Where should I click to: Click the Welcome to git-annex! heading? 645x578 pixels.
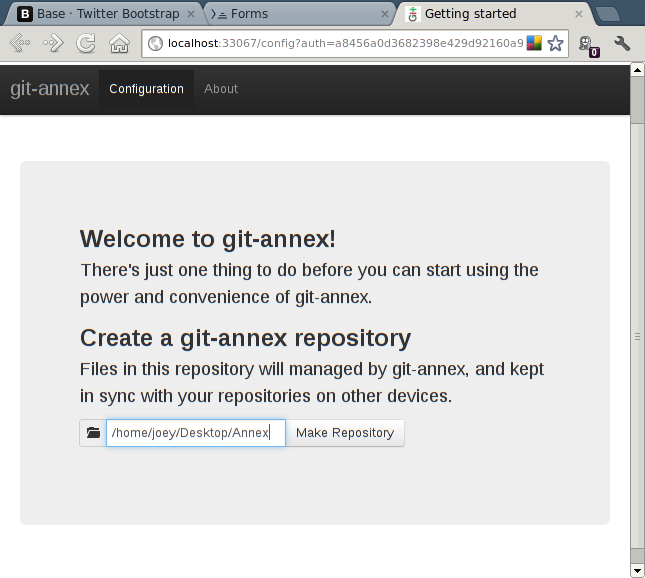pyautogui.click(x=208, y=239)
